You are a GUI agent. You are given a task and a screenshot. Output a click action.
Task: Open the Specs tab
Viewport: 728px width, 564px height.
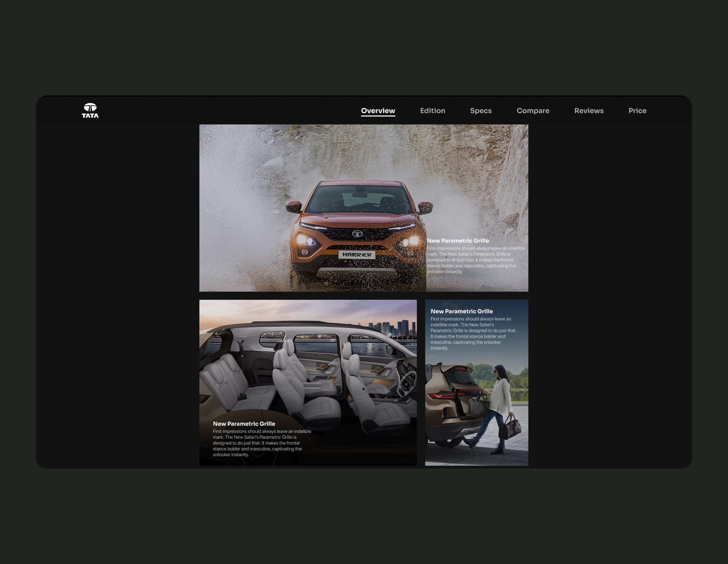481,111
